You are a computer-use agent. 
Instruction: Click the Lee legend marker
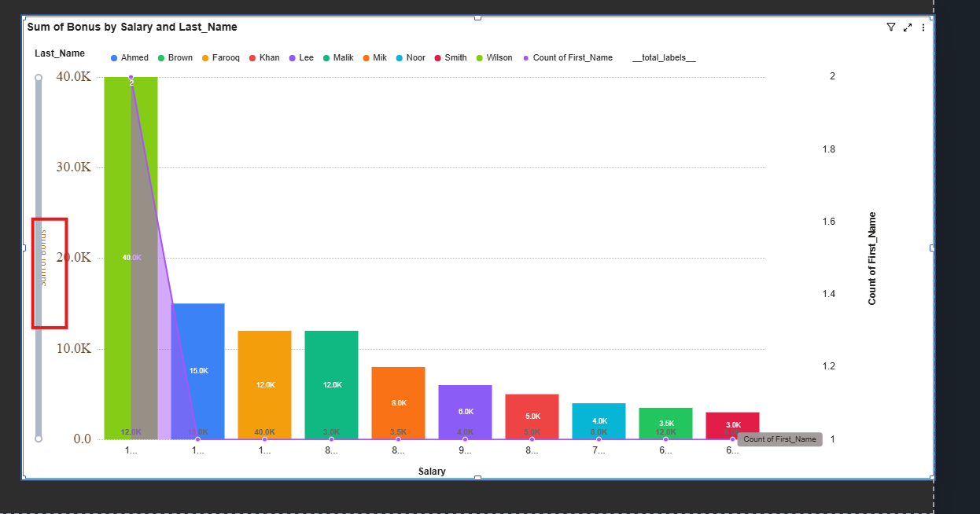[293, 58]
